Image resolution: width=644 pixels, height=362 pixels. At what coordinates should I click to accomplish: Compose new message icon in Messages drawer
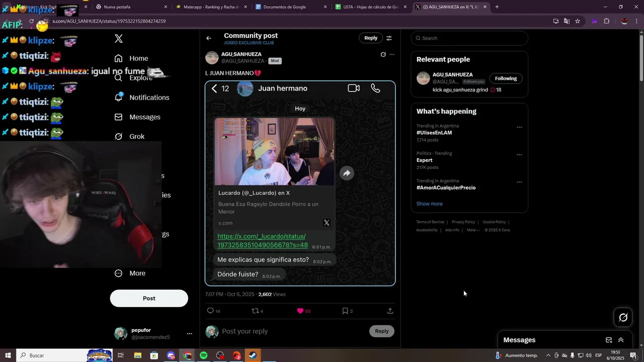(609, 340)
